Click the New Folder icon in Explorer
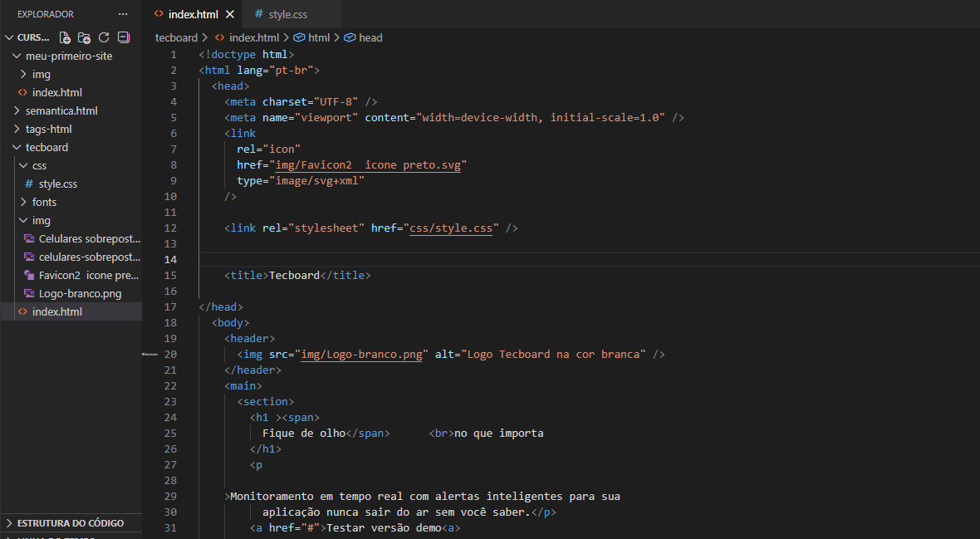This screenshot has height=539, width=980. [84, 37]
